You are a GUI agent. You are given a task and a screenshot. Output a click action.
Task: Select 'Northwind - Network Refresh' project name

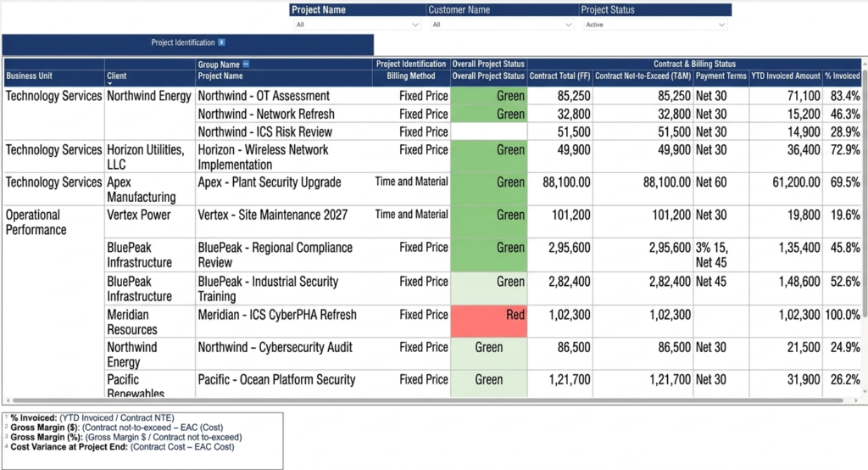[266, 115]
